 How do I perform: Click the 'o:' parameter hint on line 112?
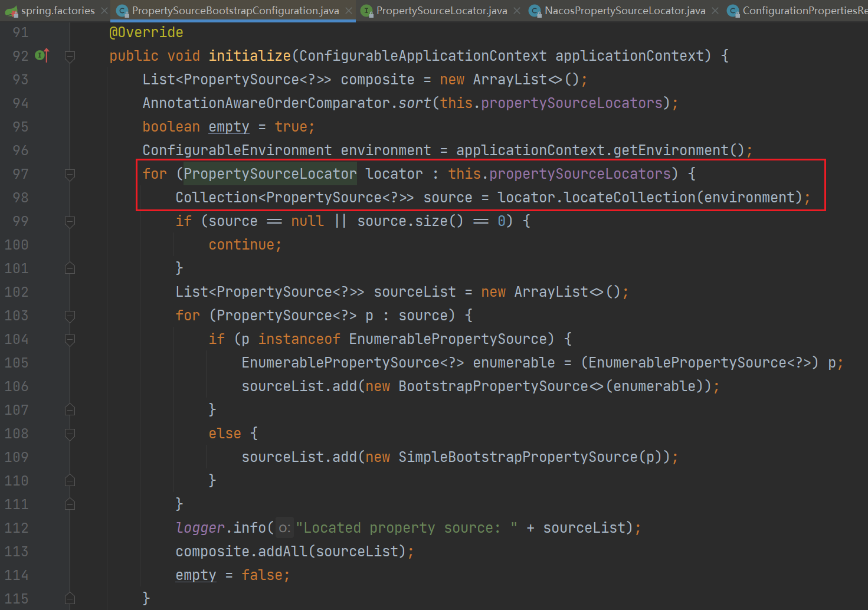click(x=284, y=528)
